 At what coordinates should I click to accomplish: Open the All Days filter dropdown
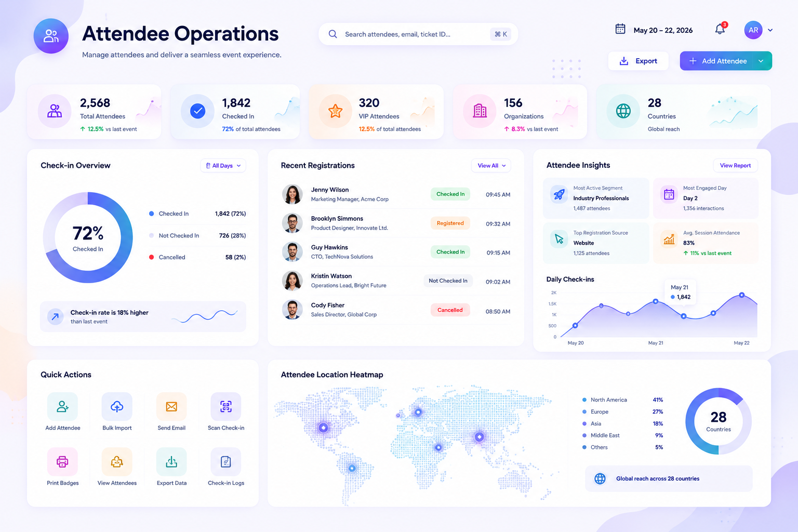pyautogui.click(x=223, y=166)
